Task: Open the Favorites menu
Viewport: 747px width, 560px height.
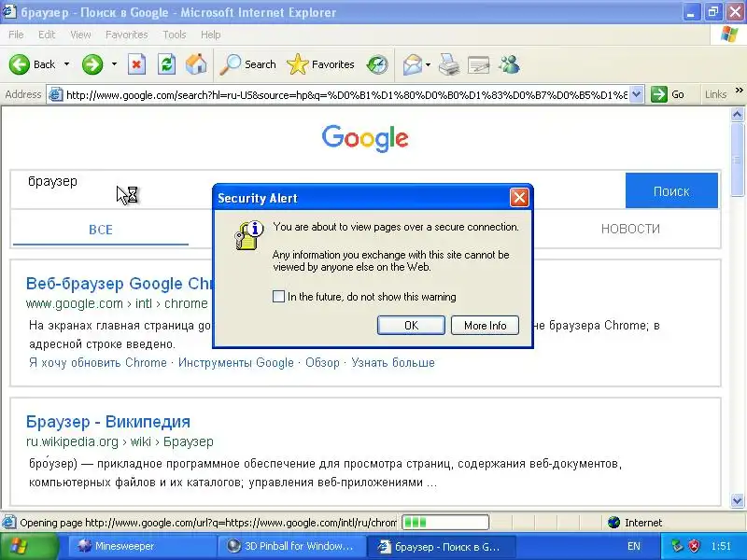Action: pos(127,35)
